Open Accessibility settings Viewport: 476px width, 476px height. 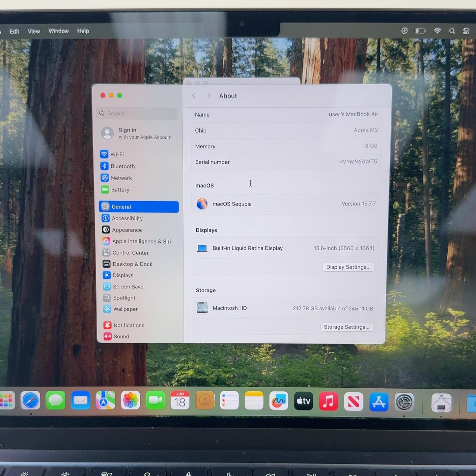[122, 218]
